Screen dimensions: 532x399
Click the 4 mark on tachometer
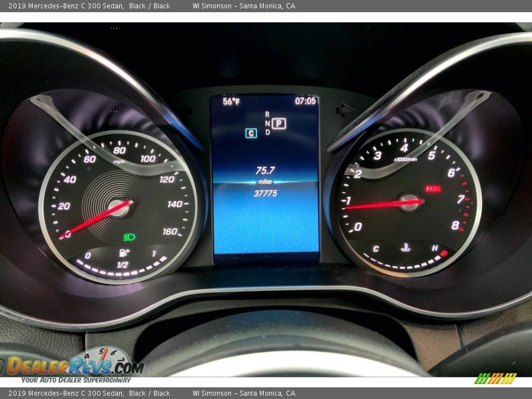coord(404,148)
